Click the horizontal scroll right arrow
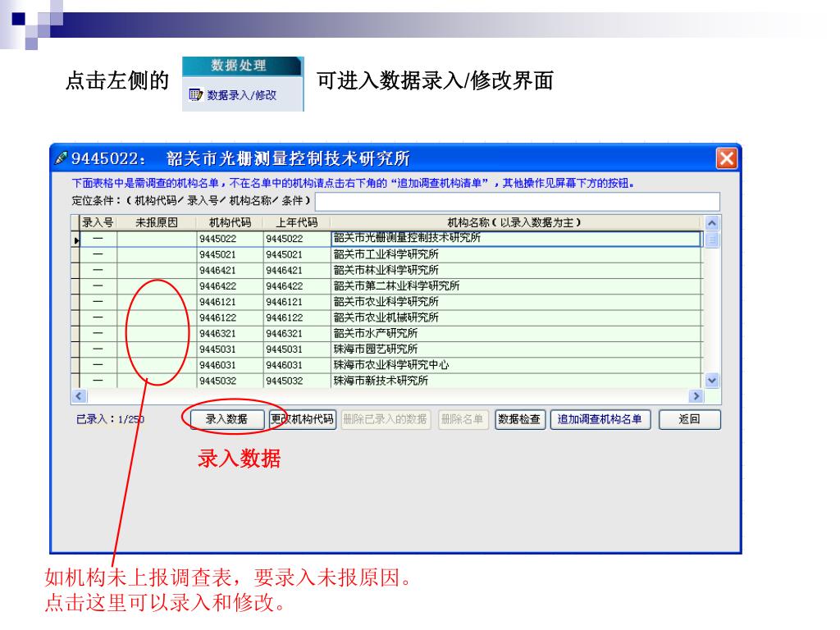The width and height of the screenshot is (840, 630). (696, 396)
